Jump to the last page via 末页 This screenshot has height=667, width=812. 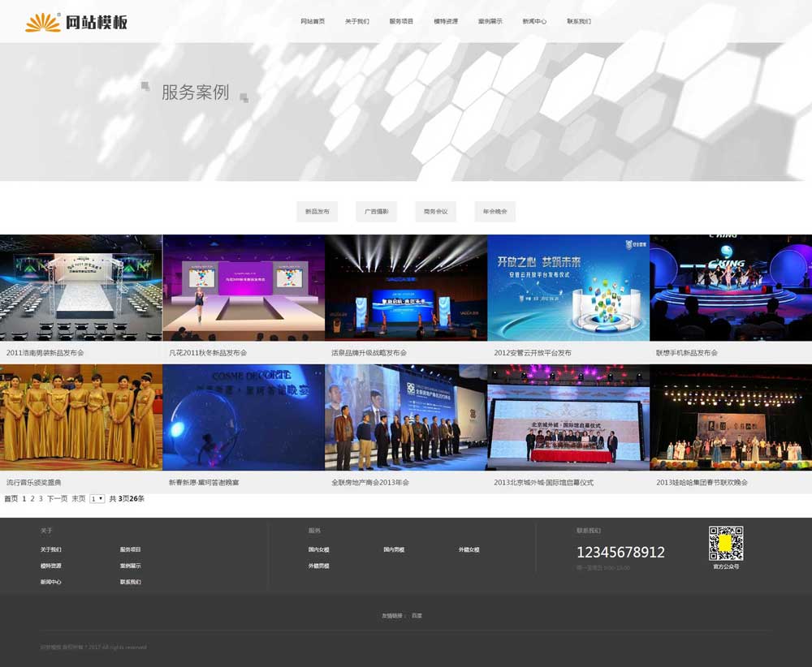point(78,499)
